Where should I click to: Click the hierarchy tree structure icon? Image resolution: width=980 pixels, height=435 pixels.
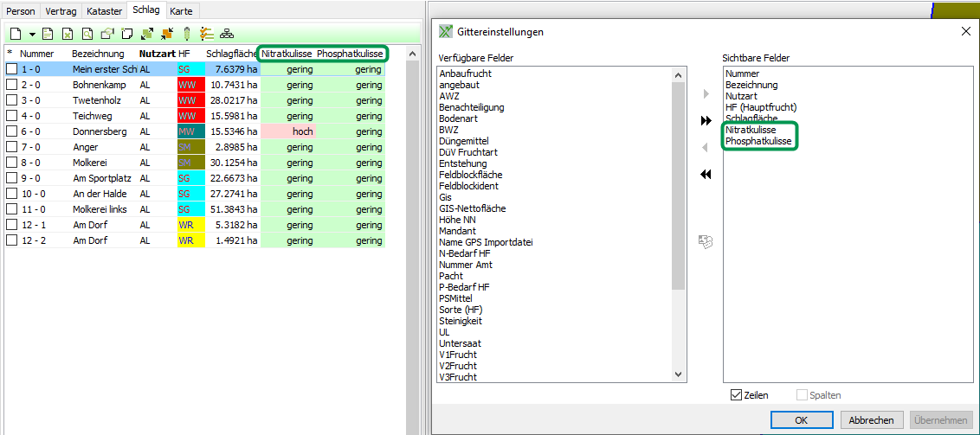[226, 34]
